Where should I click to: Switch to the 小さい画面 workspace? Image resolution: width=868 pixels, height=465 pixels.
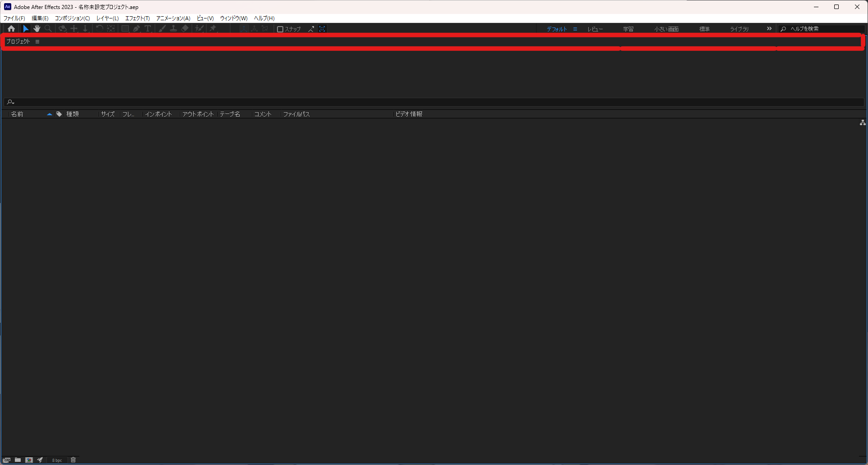pos(667,29)
